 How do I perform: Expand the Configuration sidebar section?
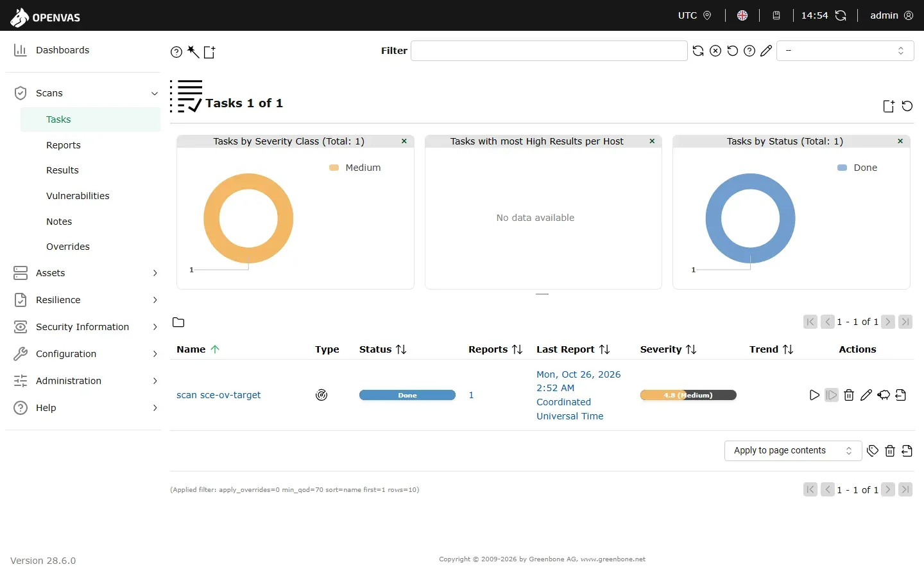pos(155,354)
